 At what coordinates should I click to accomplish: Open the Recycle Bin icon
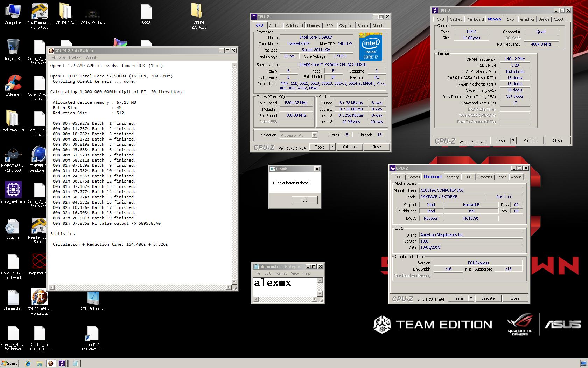pos(13,50)
